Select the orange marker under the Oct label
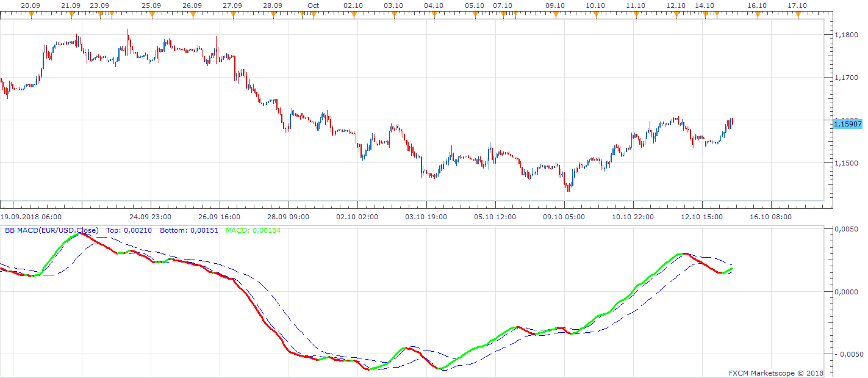 point(314,14)
